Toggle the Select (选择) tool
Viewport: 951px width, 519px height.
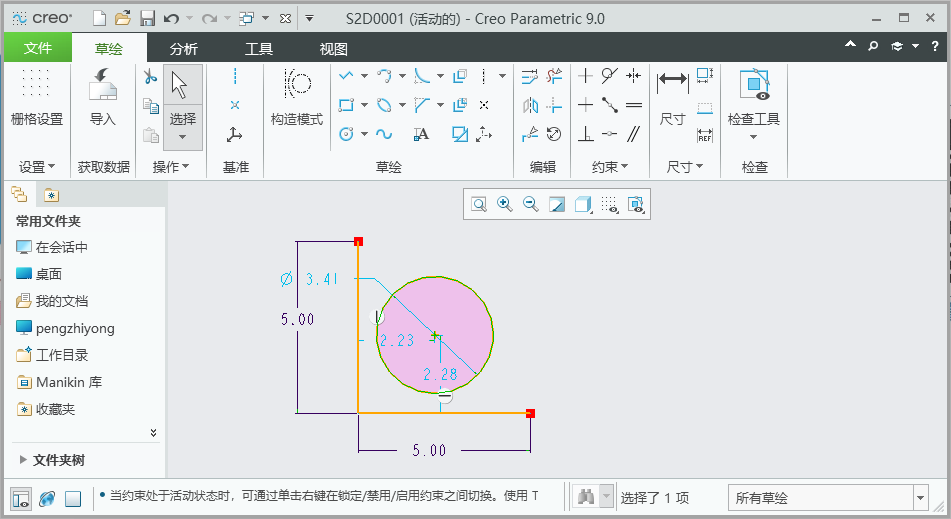(x=183, y=107)
